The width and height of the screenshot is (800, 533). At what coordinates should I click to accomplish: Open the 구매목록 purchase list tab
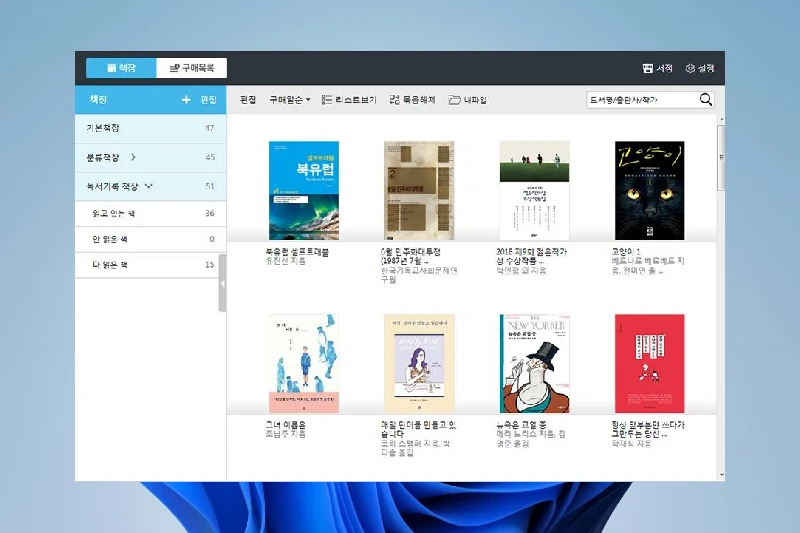[x=191, y=68]
